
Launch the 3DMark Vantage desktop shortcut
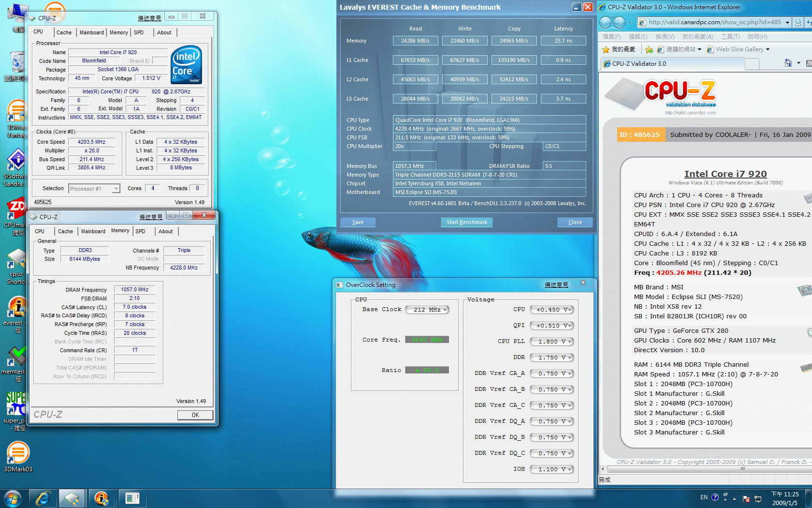point(15,119)
